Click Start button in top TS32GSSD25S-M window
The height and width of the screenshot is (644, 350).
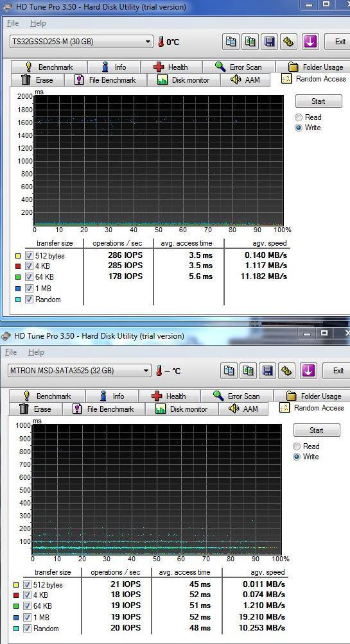pyautogui.click(x=319, y=101)
